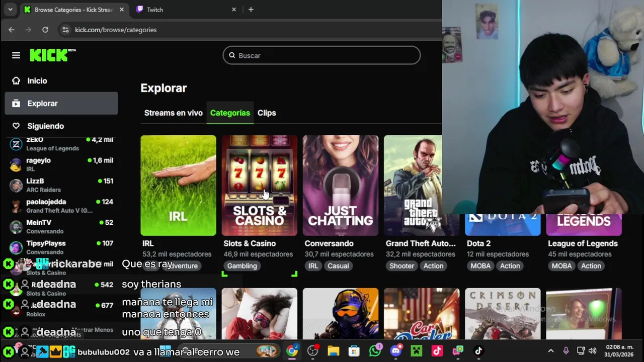
Task: Click the Conversando category title
Action: pos(329,243)
